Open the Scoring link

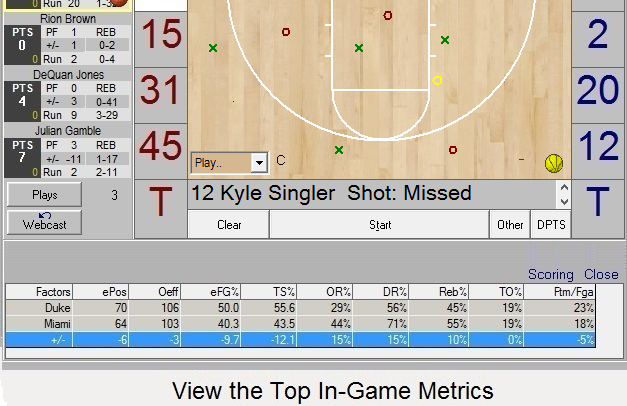point(551,274)
